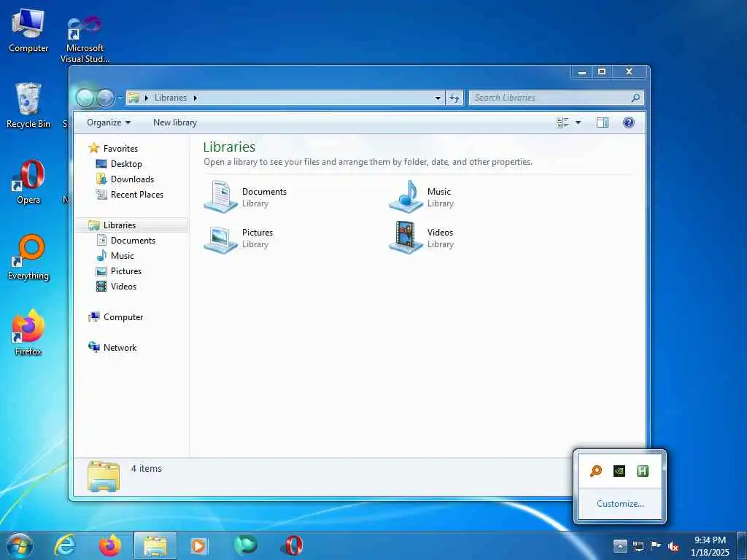Click the Windows Explorer taskbar button
The height and width of the screenshot is (560, 747).
click(155, 545)
